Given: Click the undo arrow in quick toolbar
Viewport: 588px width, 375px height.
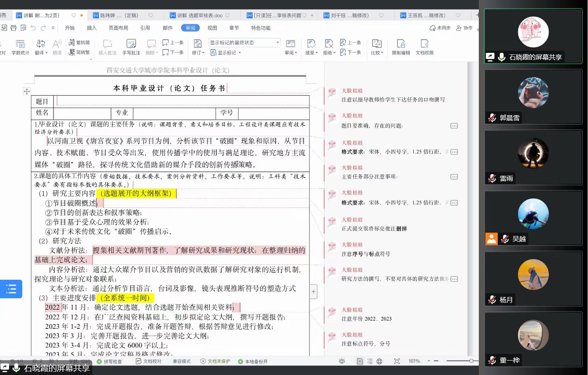Looking at the screenshot, I should pos(33,28).
